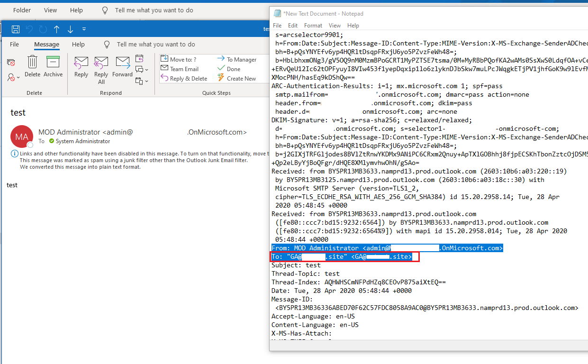Open View tab in background Outlook window
The width and height of the screenshot is (588, 364).
(x=50, y=10)
